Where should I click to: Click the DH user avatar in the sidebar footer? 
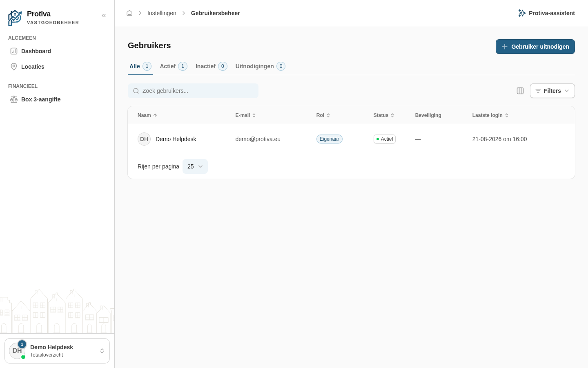(x=17, y=351)
